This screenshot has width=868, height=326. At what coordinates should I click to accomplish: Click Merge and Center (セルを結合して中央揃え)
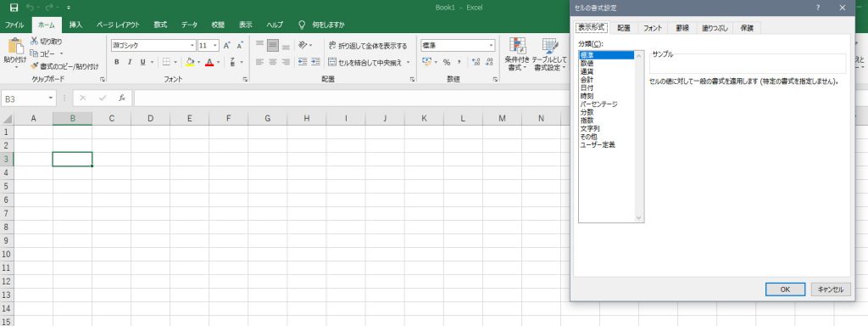tap(365, 62)
